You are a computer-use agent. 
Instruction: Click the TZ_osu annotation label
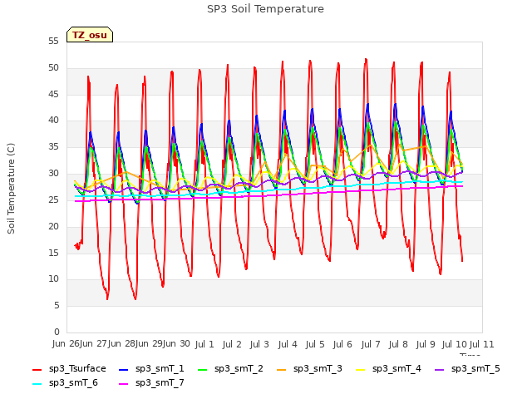tap(90, 35)
